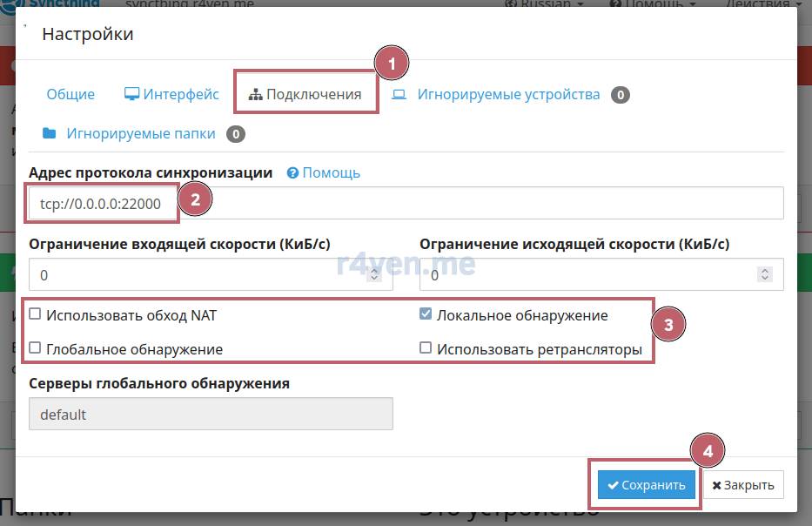Click the folder icon for Игнорируемые папки
The width and height of the screenshot is (812, 526).
click(49, 133)
